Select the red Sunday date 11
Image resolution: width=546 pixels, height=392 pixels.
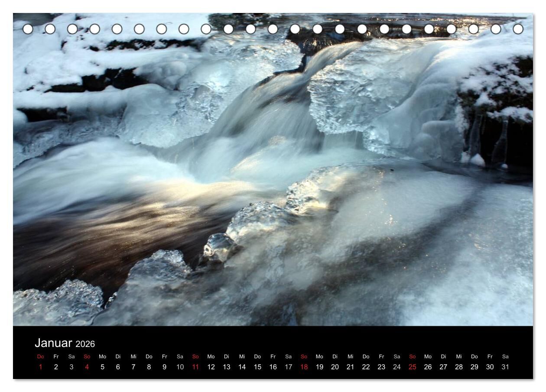(195, 367)
